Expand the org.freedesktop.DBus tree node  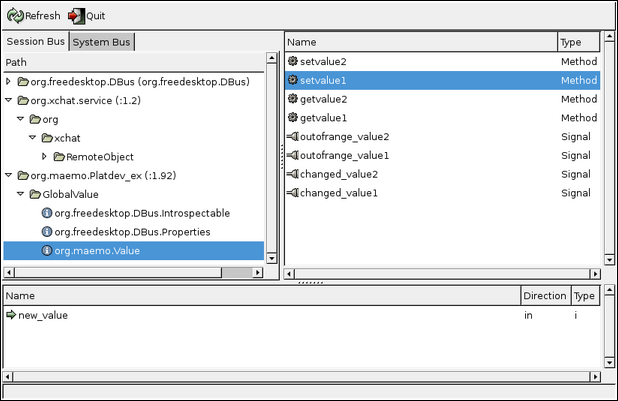coord(10,82)
